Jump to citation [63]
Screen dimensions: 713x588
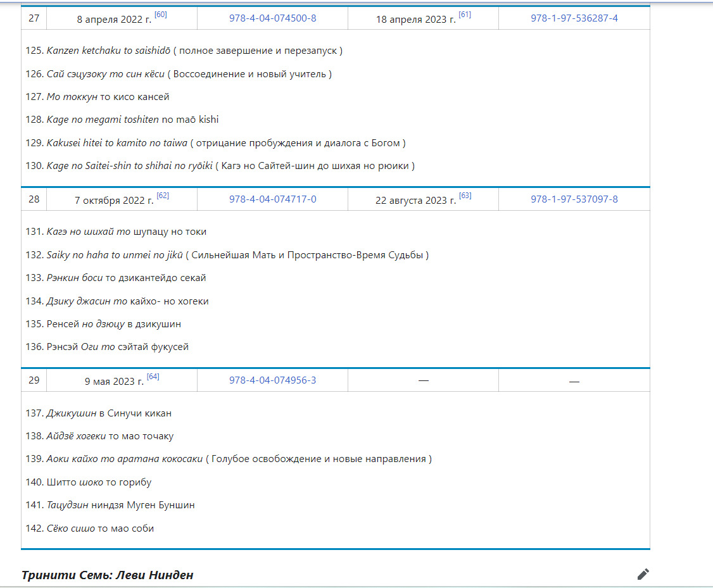tap(465, 196)
